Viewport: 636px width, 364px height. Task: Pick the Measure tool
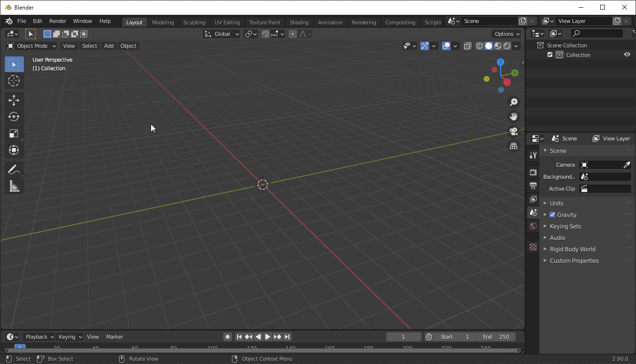tap(14, 186)
